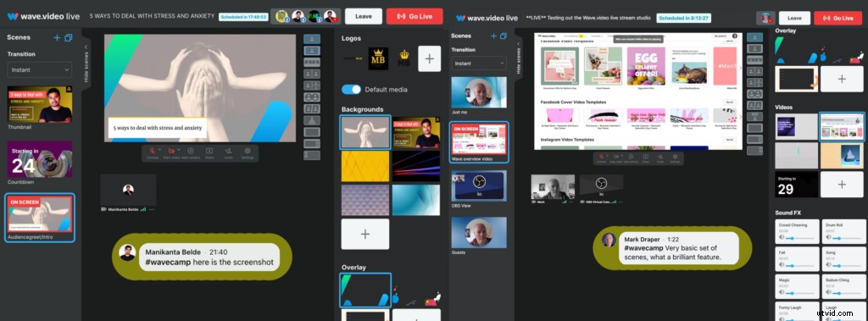This screenshot has height=321, width=868.
Task: Click Go Live button in left studio
Action: [x=415, y=17]
